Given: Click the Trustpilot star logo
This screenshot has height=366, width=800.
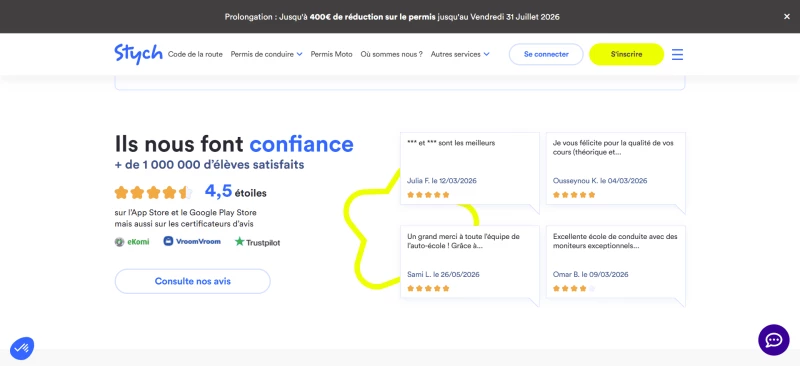Looking at the screenshot, I should click(x=257, y=242).
